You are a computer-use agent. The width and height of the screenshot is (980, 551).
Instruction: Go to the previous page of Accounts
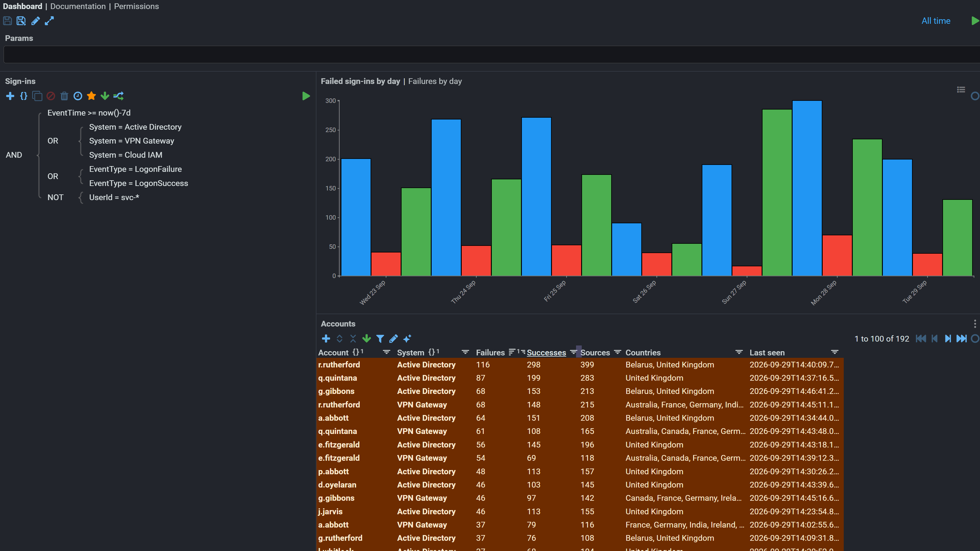click(934, 339)
